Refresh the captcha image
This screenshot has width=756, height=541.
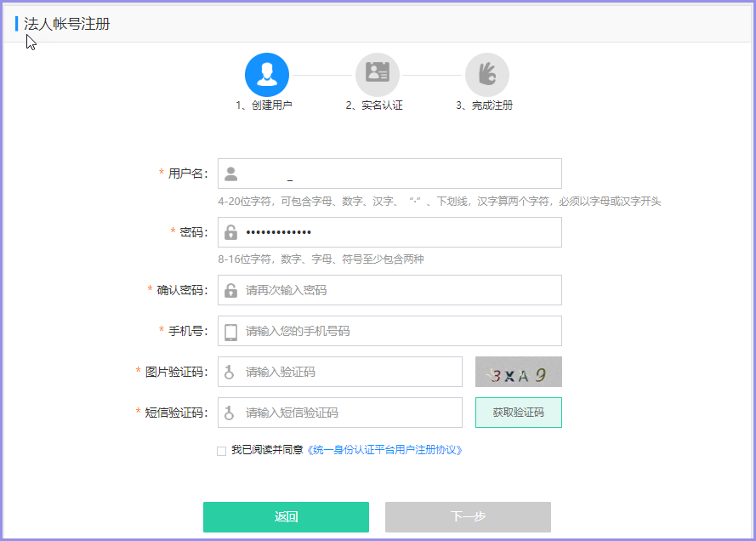point(518,372)
